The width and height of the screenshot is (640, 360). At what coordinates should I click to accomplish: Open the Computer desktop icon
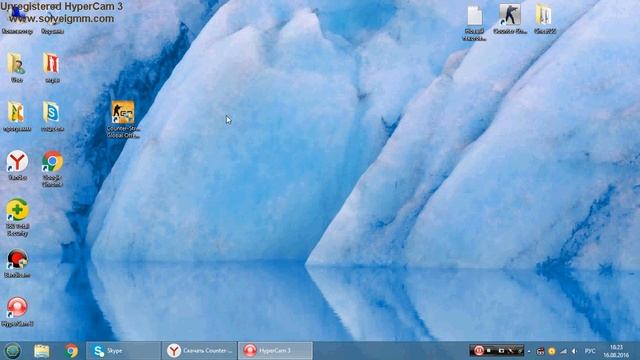[17, 19]
